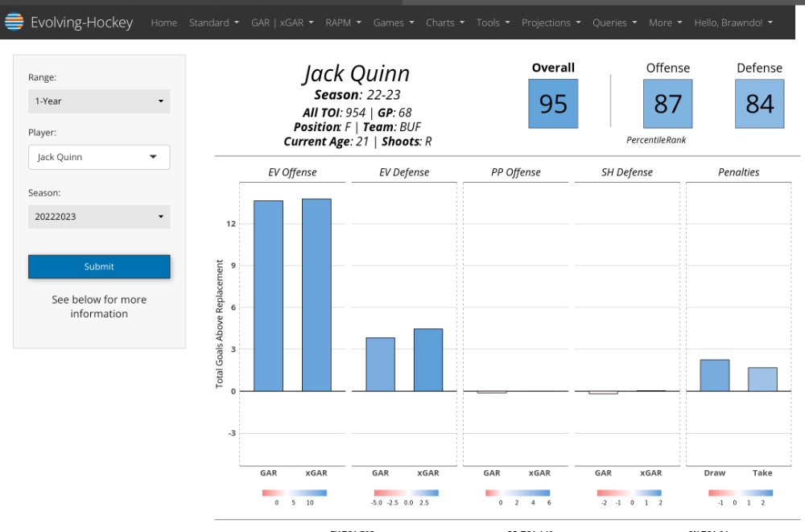Image resolution: width=805 pixels, height=532 pixels.
Task: Click the EV Defense color scale legend
Action: (406, 493)
